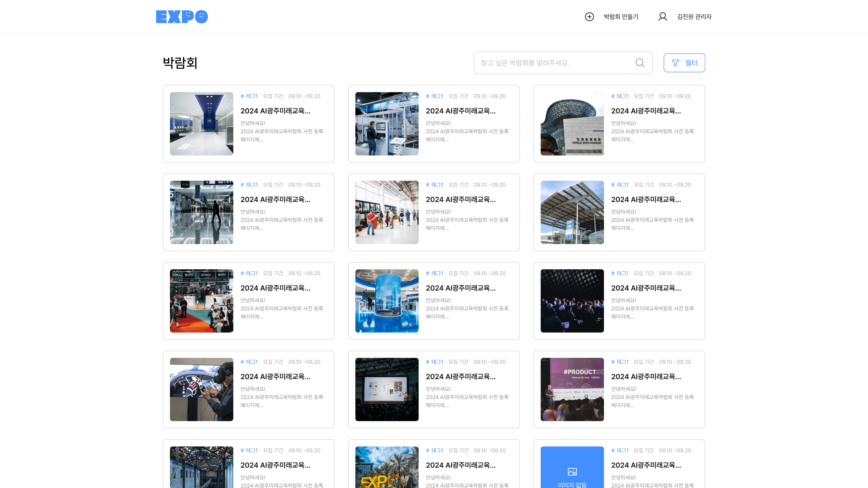Open the blue hallway expo thumbnail

click(x=202, y=124)
